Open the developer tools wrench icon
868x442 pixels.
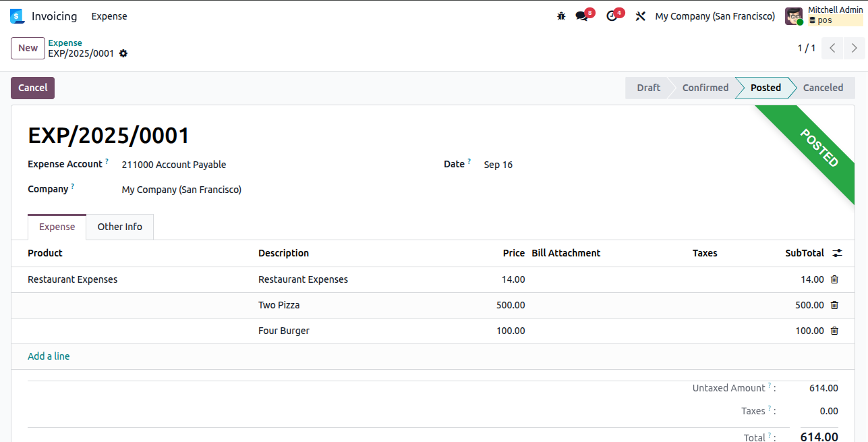point(641,16)
